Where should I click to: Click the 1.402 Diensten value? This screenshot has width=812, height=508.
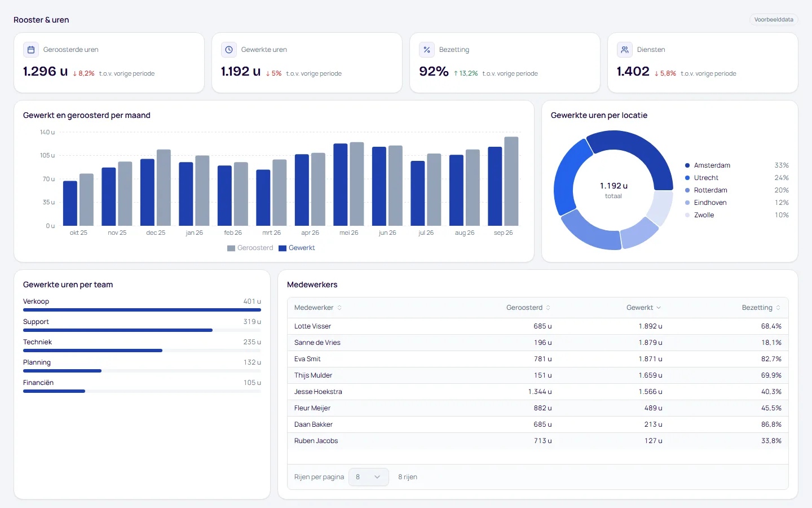(633, 72)
